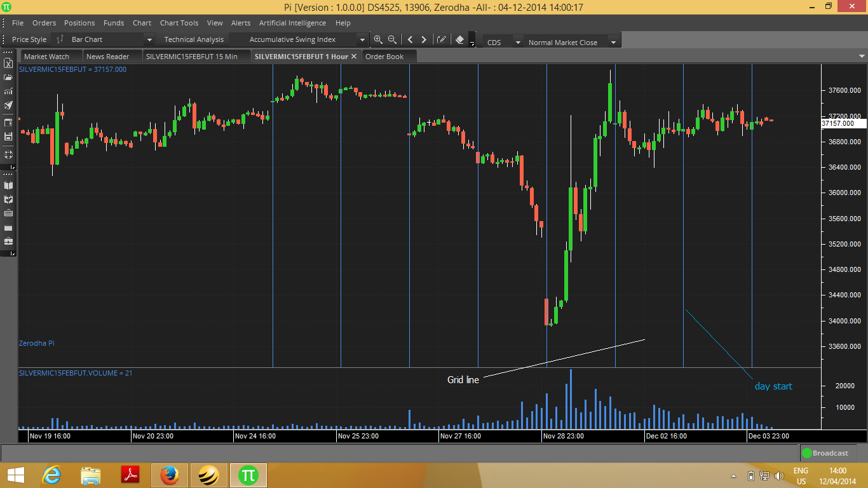Open the Positions menu

(x=79, y=23)
